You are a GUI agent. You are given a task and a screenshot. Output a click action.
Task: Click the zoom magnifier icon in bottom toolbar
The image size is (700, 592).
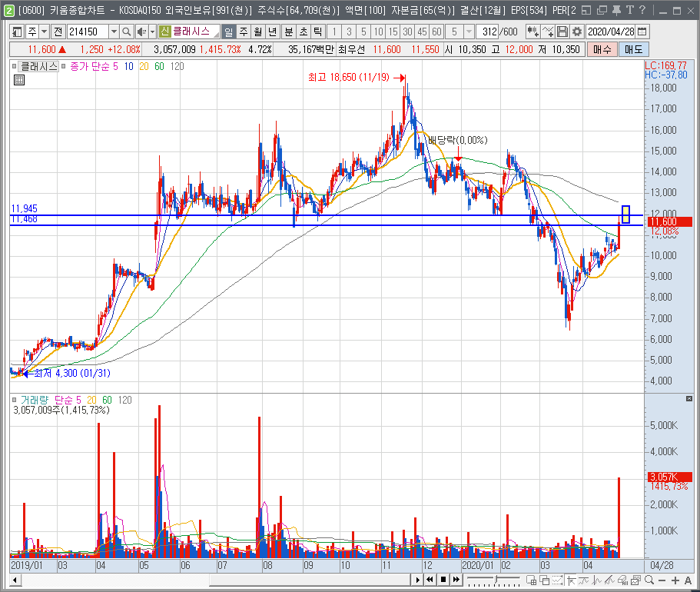coord(650,580)
